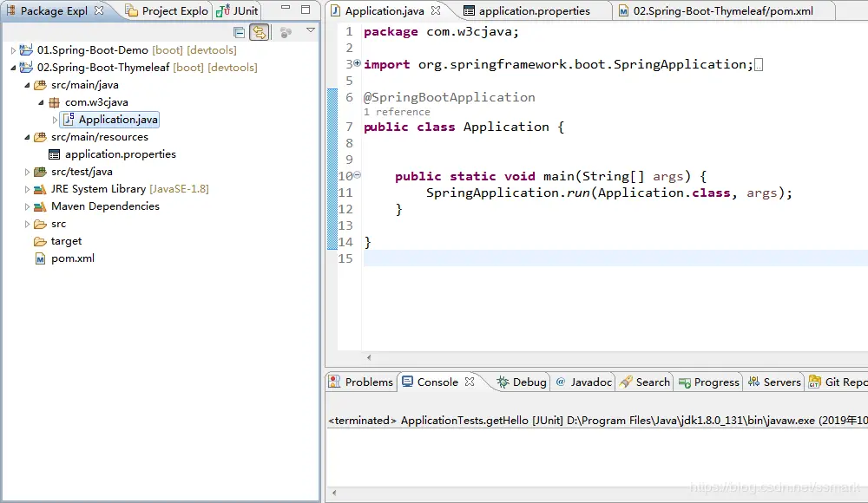
Task: Open the Problems view tab
Action: point(360,382)
